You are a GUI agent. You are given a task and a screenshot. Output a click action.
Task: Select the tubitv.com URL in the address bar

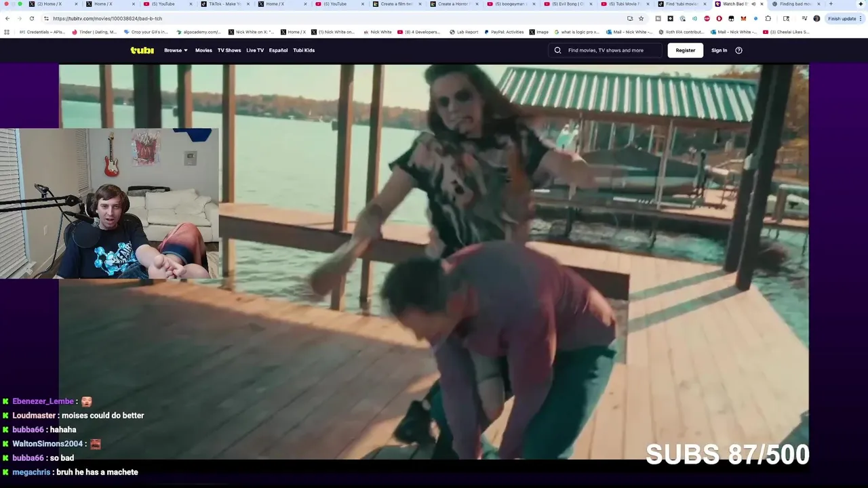[x=107, y=18]
